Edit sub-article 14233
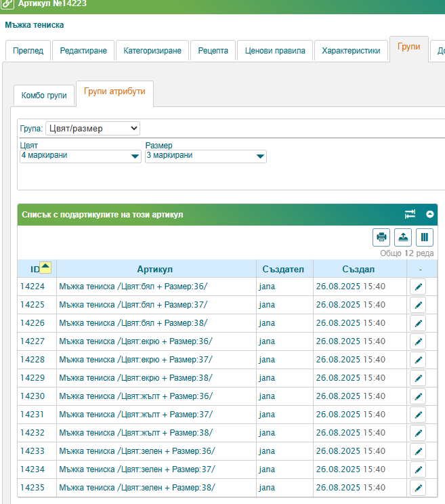The height and width of the screenshot is (504, 445). (418, 452)
